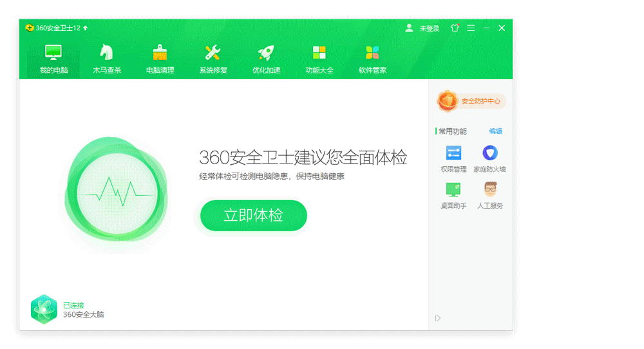
Task: Switch to 我的电脑 tab
Action: pos(53,59)
